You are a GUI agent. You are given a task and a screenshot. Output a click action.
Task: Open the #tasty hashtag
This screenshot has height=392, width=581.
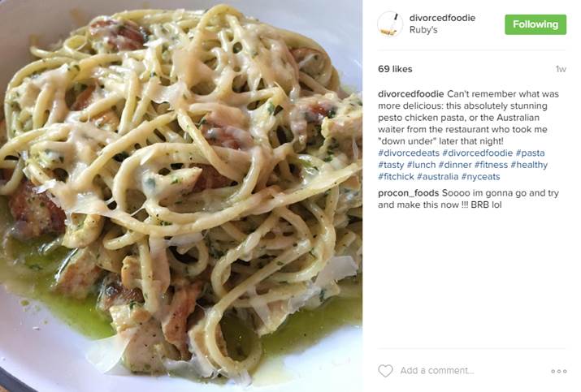click(391, 165)
